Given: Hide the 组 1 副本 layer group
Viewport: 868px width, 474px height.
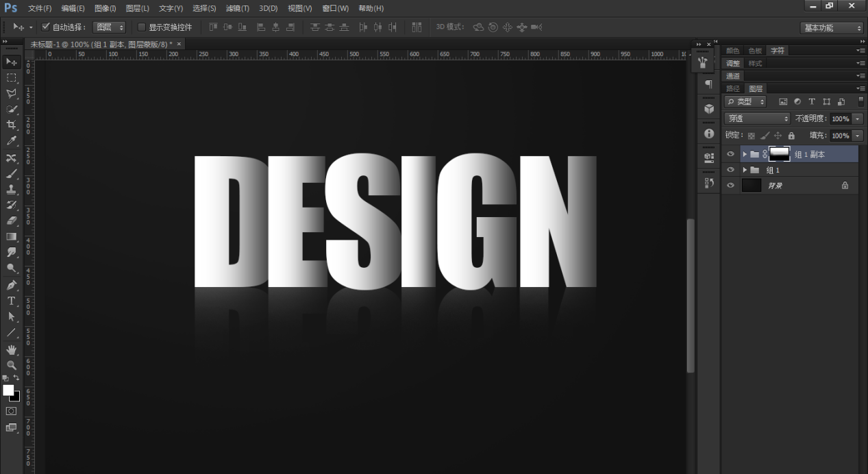Looking at the screenshot, I should [730, 154].
